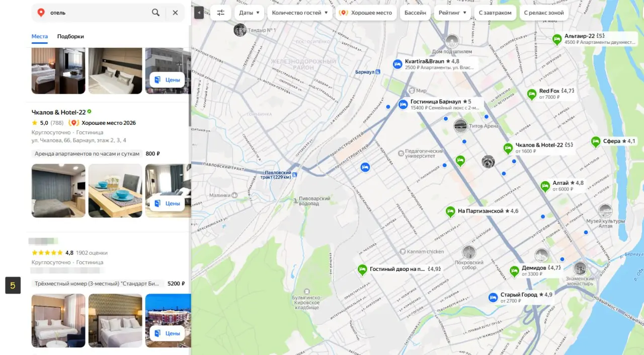Click the Альтаир-22 green hotel marker
This screenshot has width=644, height=355.
(557, 39)
